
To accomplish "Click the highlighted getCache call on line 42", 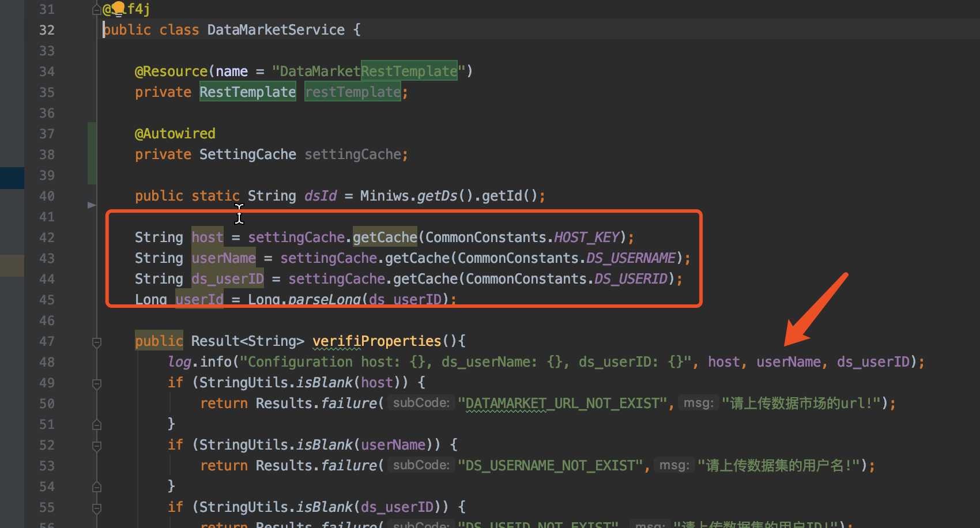I will (x=385, y=237).
